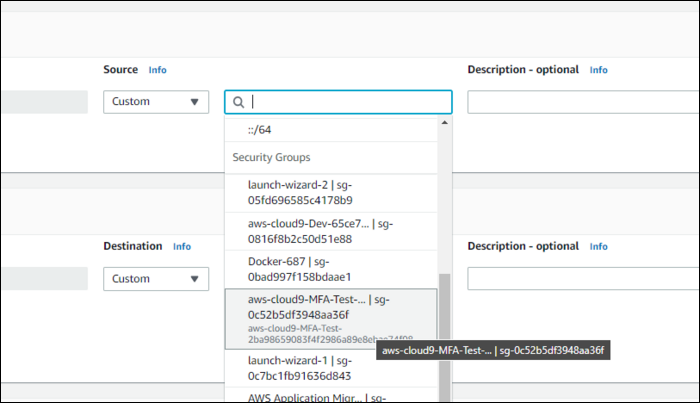Click the Source search input field
This screenshot has height=403, width=700.
338,102
